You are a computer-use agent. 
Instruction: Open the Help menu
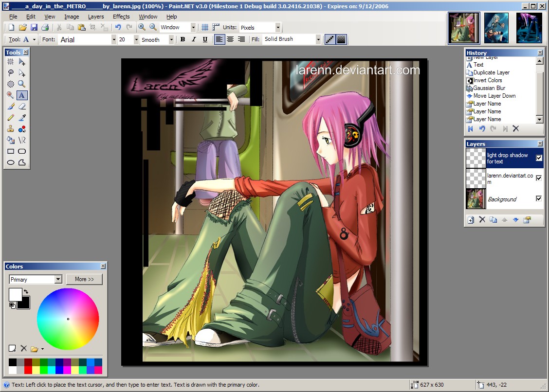(171, 17)
